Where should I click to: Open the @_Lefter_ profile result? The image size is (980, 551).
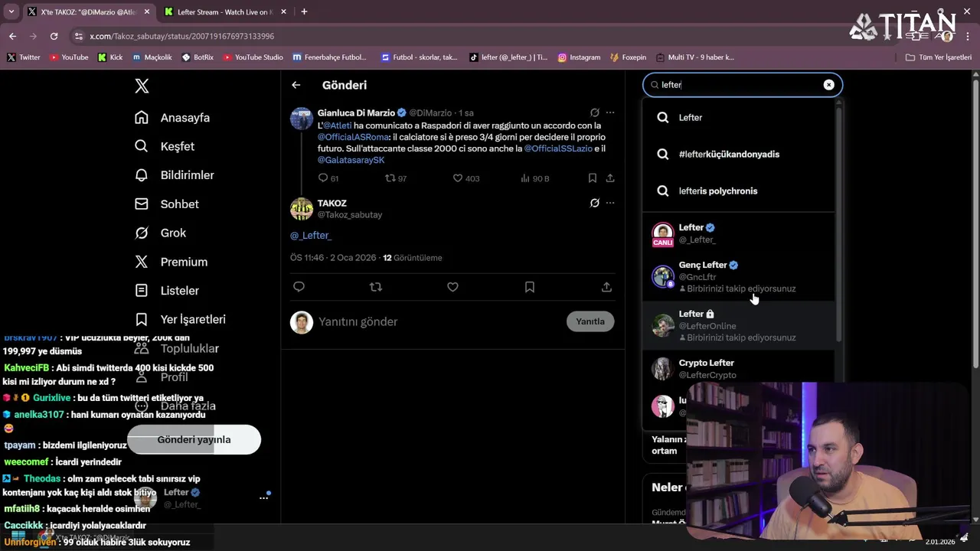tap(739, 233)
